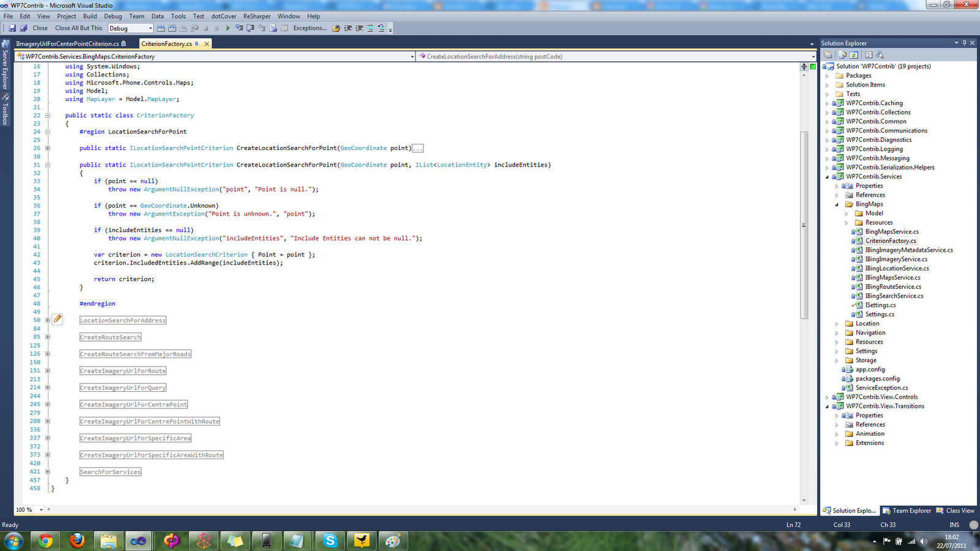Select the Refresh icon in Solution Explorer
980x551 pixels.
[x=853, y=54]
